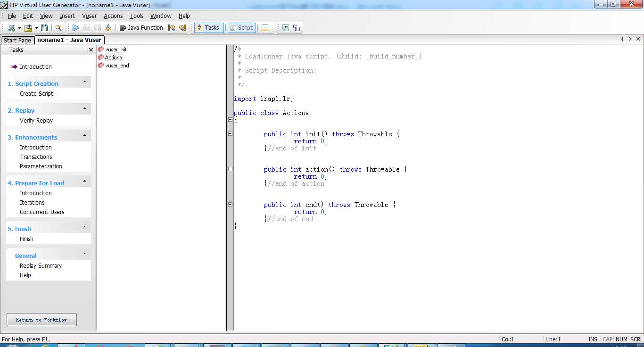The height and width of the screenshot is (347, 644).
Task: Open the Tools menu
Action: click(x=137, y=16)
